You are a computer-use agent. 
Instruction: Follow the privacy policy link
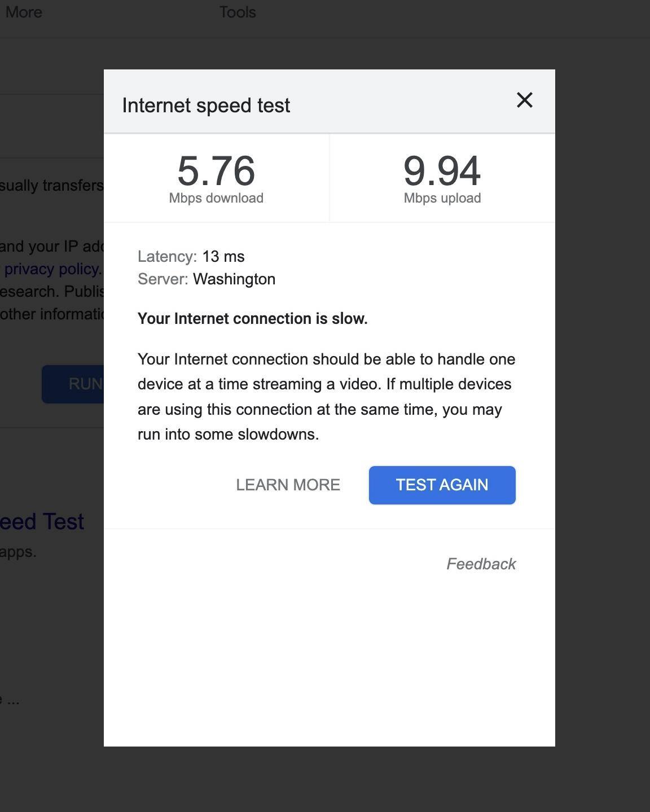click(x=52, y=269)
